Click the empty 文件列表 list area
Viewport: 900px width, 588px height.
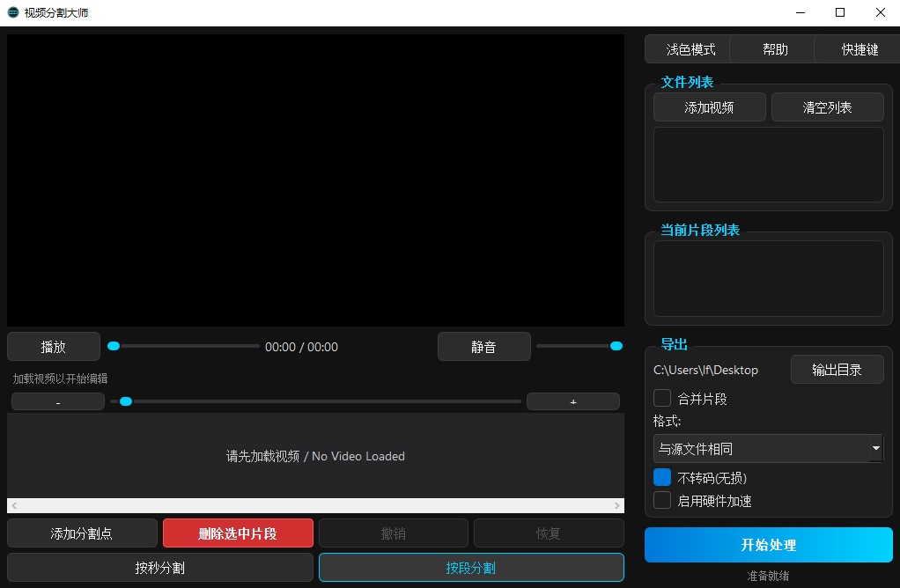[x=768, y=165]
